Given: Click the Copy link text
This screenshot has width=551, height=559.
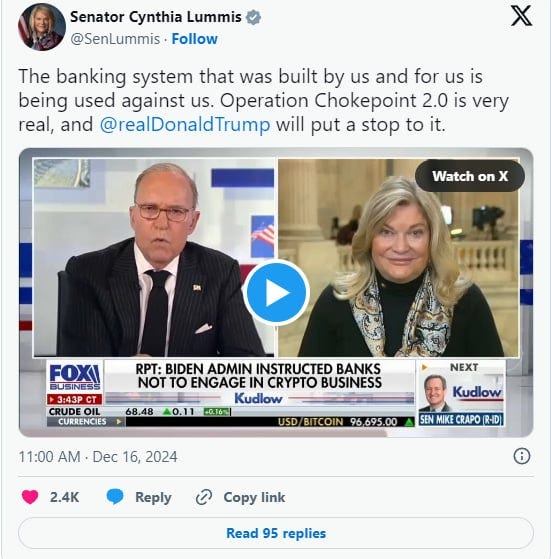Looking at the screenshot, I should pos(254,497).
